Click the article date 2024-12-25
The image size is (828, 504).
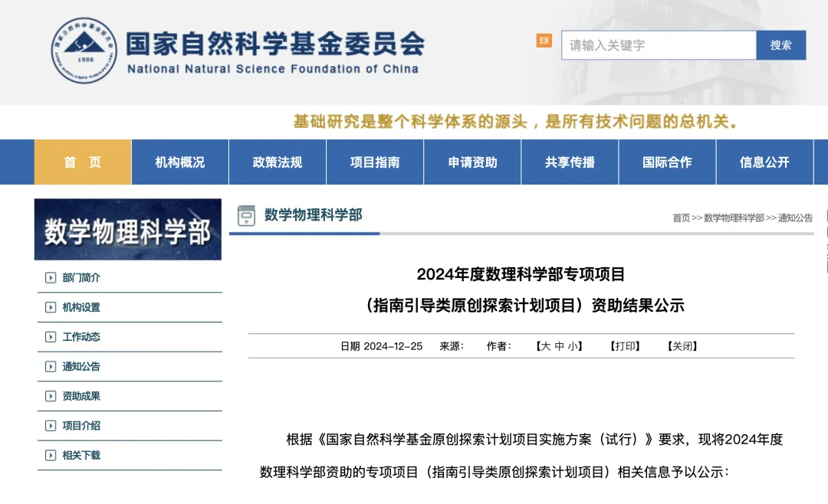point(393,346)
